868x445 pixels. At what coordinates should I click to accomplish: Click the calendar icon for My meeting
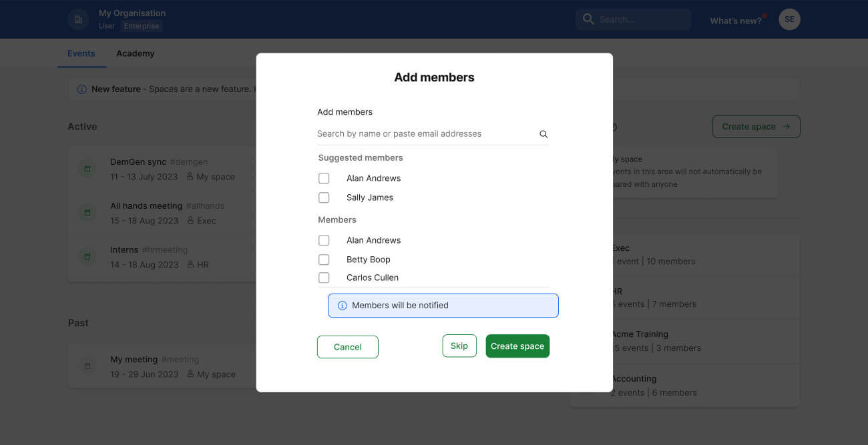click(87, 366)
